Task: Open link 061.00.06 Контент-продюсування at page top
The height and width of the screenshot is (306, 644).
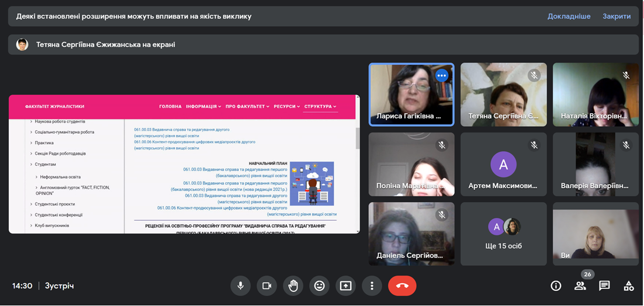Action: [194, 145]
